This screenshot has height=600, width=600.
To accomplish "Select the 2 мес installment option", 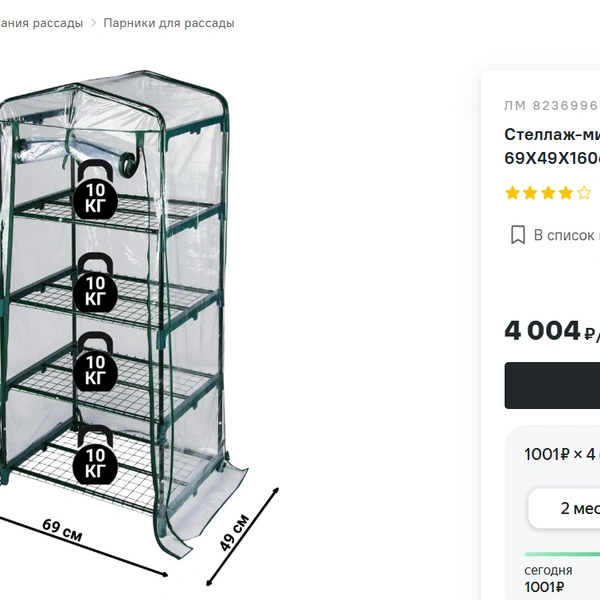I will (x=564, y=508).
